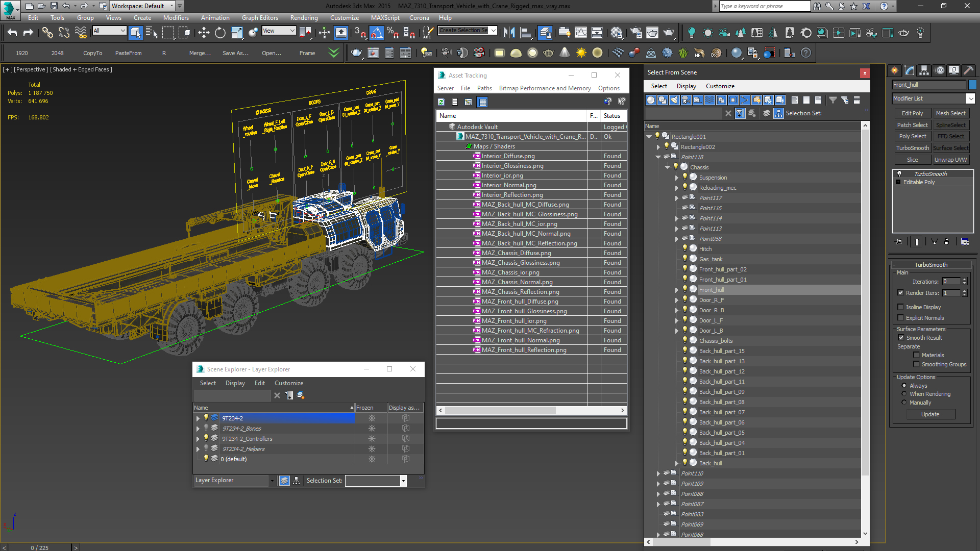Open the selection filter All dropdown
This screenshot has width=980, height=551.
click(x=109, y=31)
